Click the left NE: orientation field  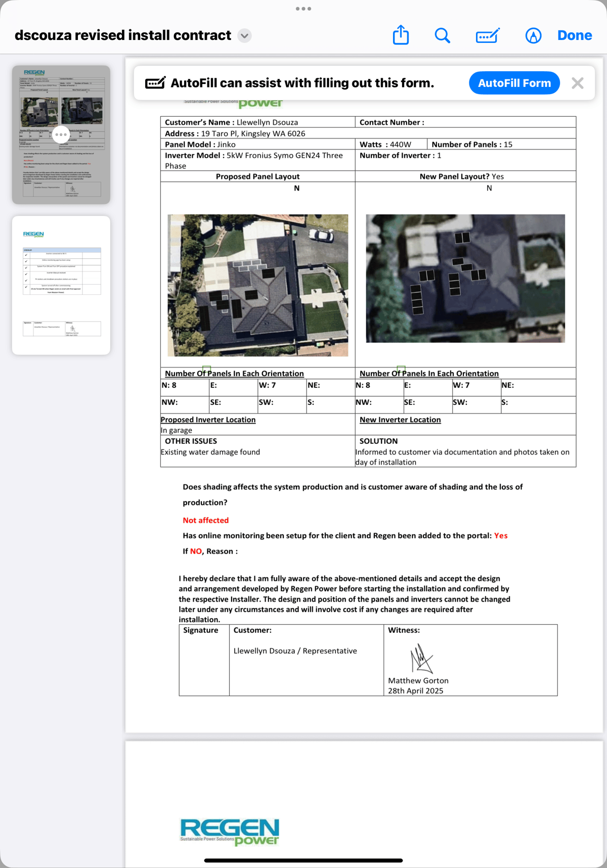tap(330, 388)
